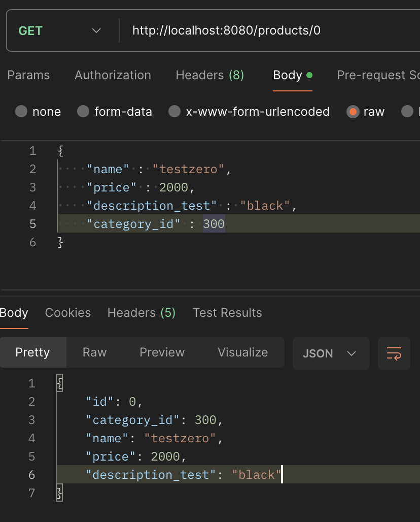Open the request Params tab
The height and width of the screenshot is (522, 420).
coord(28,75)
